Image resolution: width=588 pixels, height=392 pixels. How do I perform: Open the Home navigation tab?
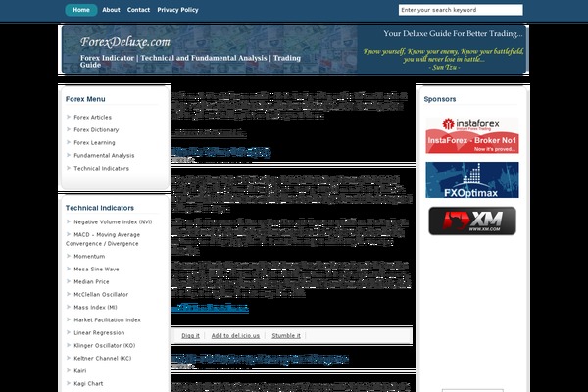81,10
